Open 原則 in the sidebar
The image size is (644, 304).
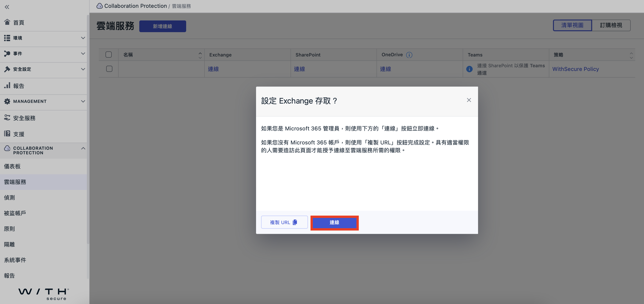click(43, 229)
